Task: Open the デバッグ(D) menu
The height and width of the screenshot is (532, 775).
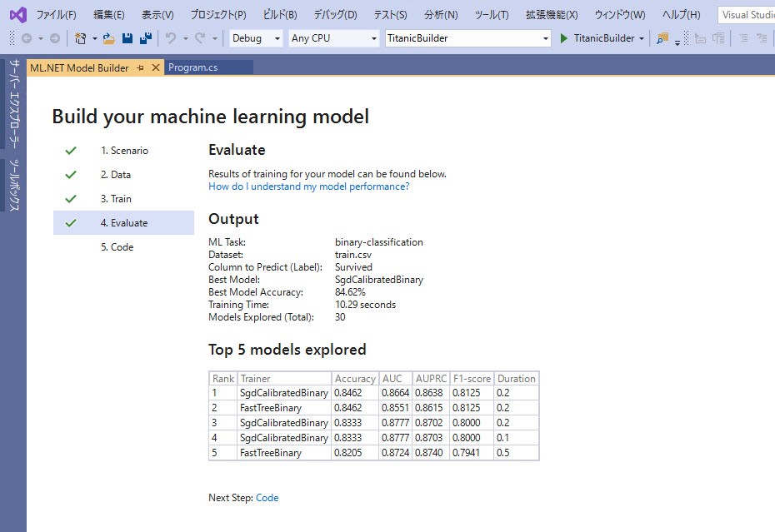Action: 335,15
